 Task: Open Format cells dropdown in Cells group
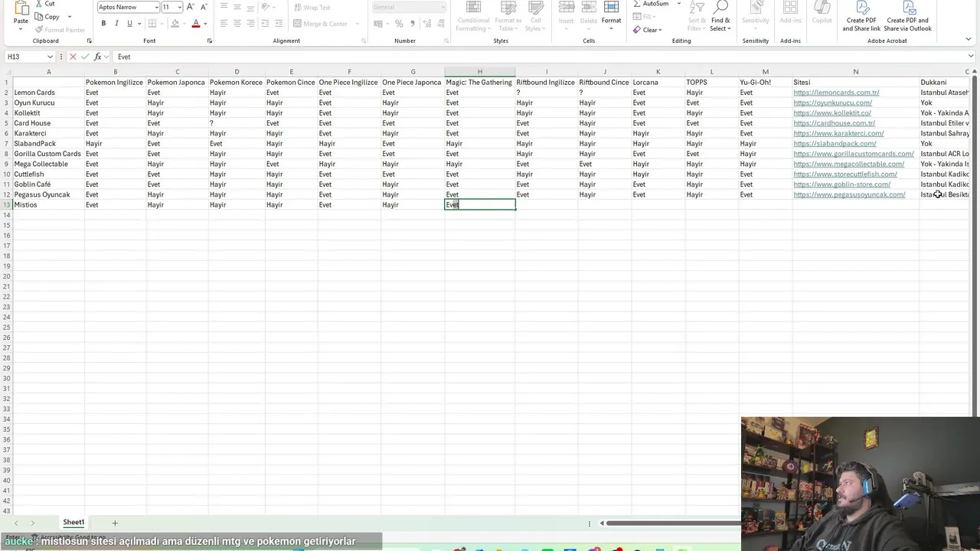[x=611, y=16]
